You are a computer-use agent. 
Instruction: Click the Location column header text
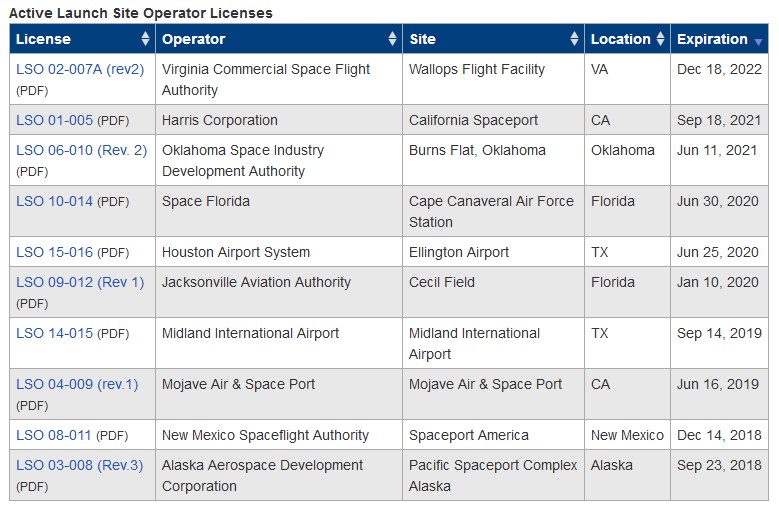pos(621,39)
